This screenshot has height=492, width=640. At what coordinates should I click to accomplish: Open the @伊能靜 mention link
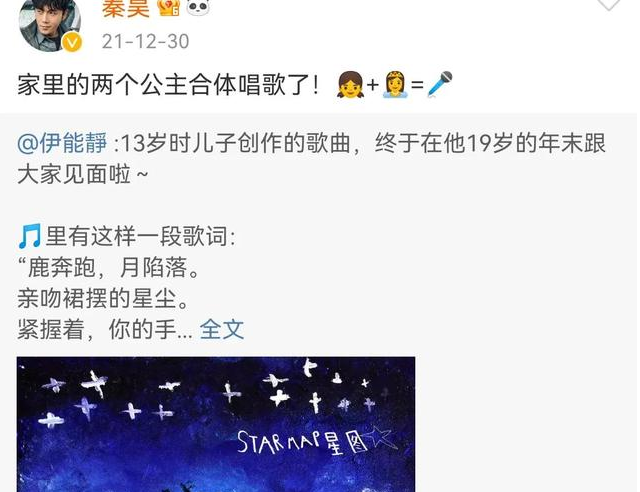62,143
